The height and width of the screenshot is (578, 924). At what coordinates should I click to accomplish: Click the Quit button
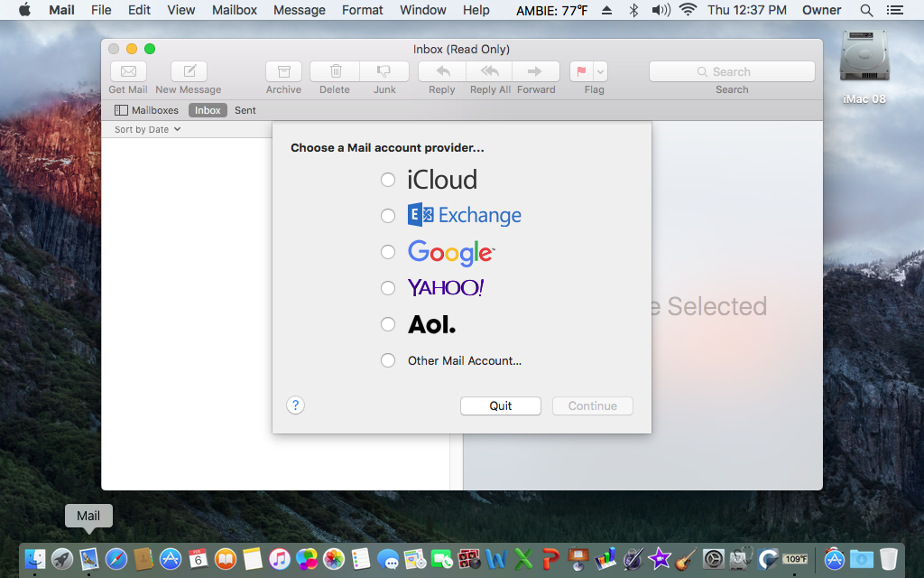point(500,406)
